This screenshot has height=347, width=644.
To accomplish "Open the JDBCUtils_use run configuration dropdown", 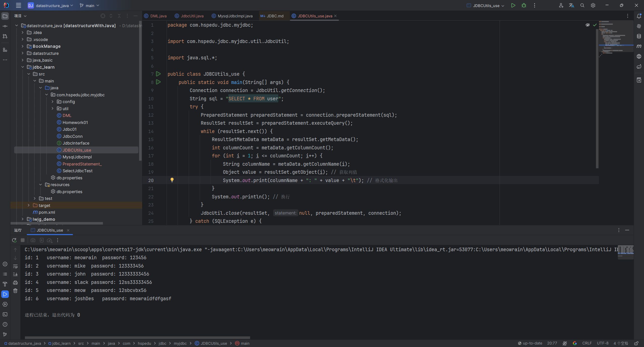I will [x=486, y=6].
